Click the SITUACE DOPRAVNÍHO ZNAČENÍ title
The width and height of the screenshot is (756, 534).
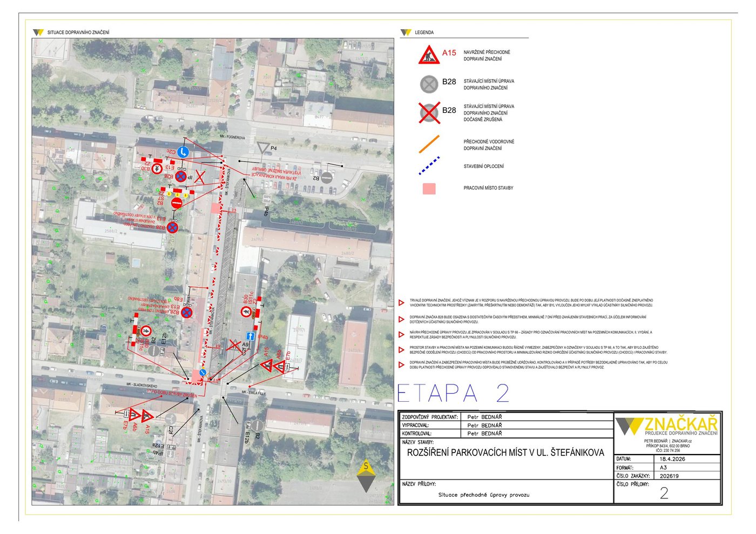[x=78, y=32]
